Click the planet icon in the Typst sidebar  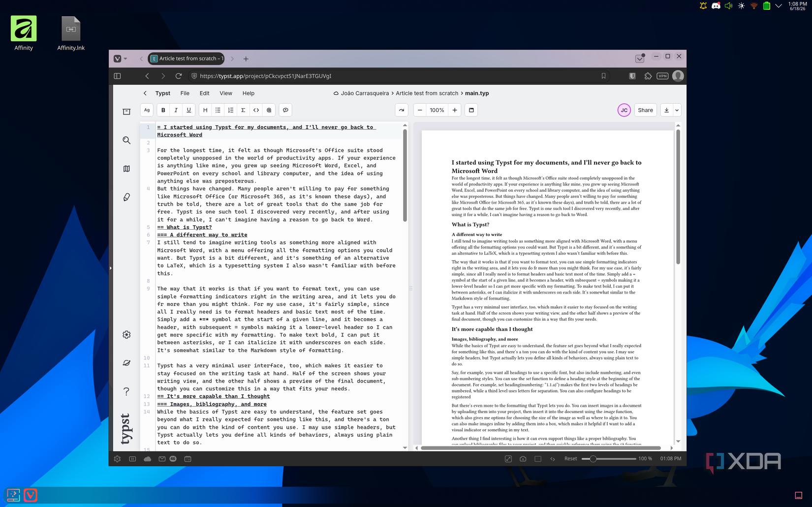coord(126,363)
